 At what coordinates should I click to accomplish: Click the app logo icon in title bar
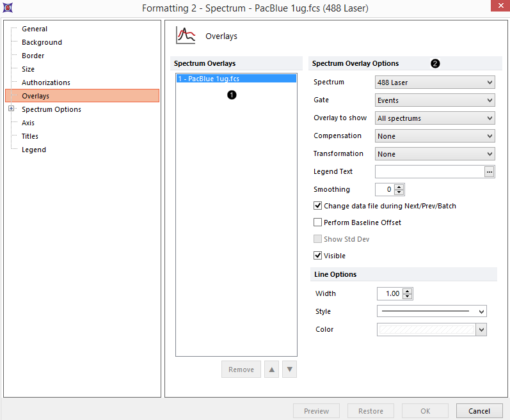point(8,8)
